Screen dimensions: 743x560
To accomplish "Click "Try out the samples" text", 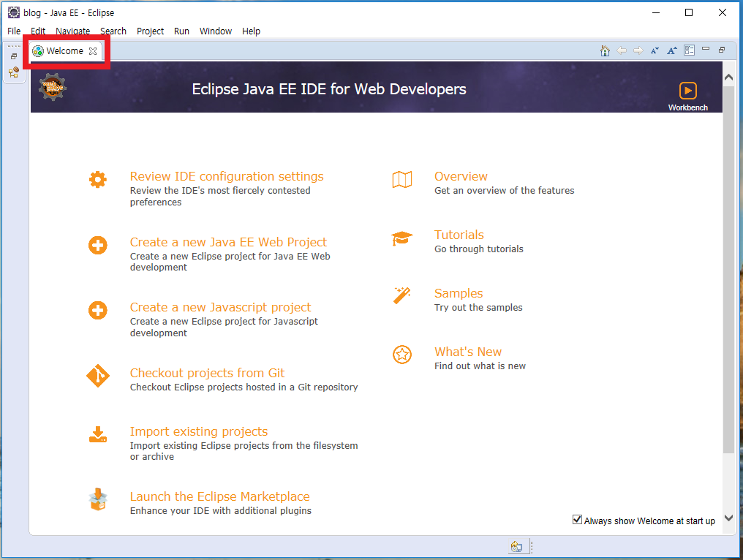I will click(478, 308).
